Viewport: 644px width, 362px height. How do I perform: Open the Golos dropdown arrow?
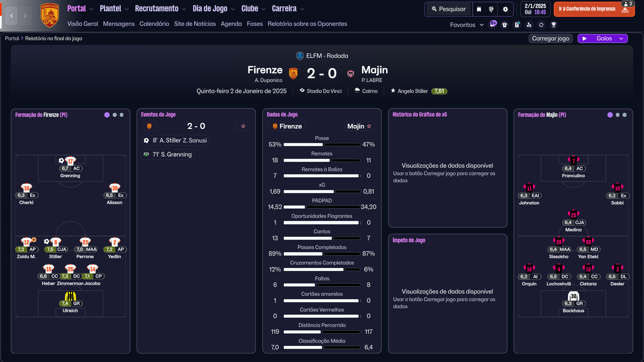(621, 39)
